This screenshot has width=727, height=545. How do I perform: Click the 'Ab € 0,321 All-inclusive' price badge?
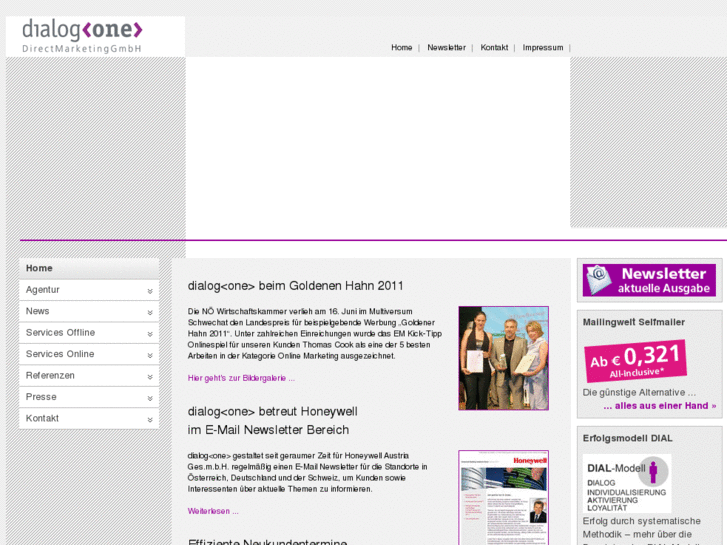[635, 361]
